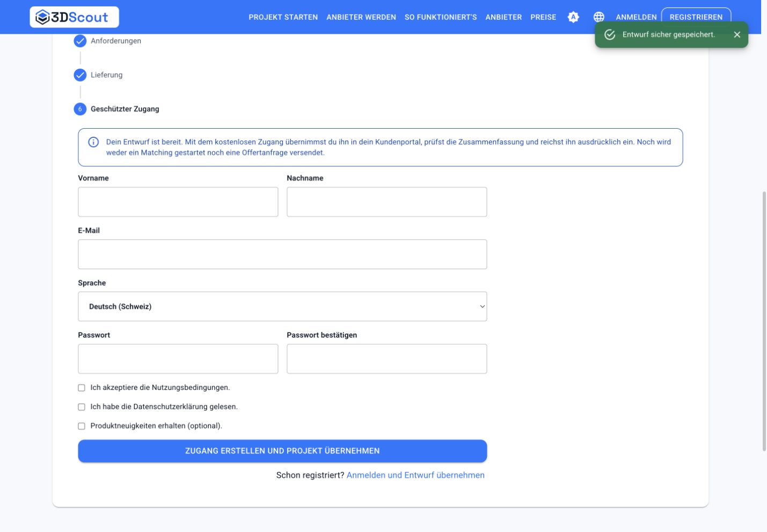Image resolution: width=767 pixels, height=532 pixels.
Task: Click into the E-Mail field
Action: pos(282,254)
